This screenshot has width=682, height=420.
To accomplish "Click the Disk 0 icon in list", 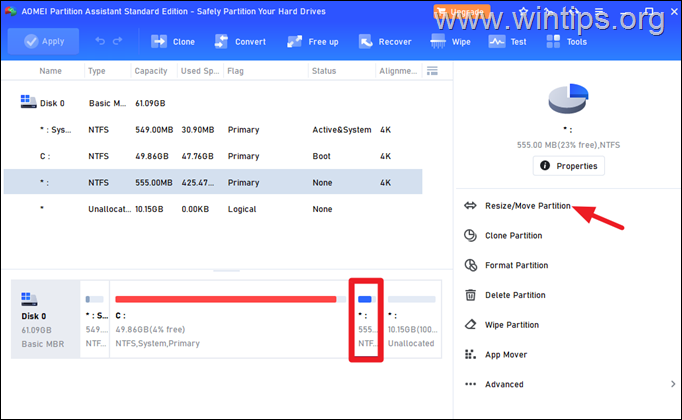I will [x=28, y=102].
